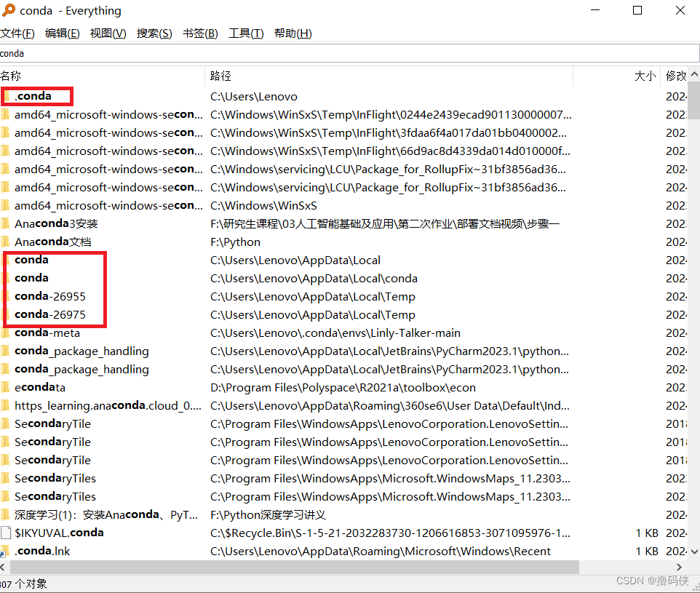This screenshot has width=700, height=593.
Task: Select the Anaconda文档 folder icon
Action: coord(5,242)
